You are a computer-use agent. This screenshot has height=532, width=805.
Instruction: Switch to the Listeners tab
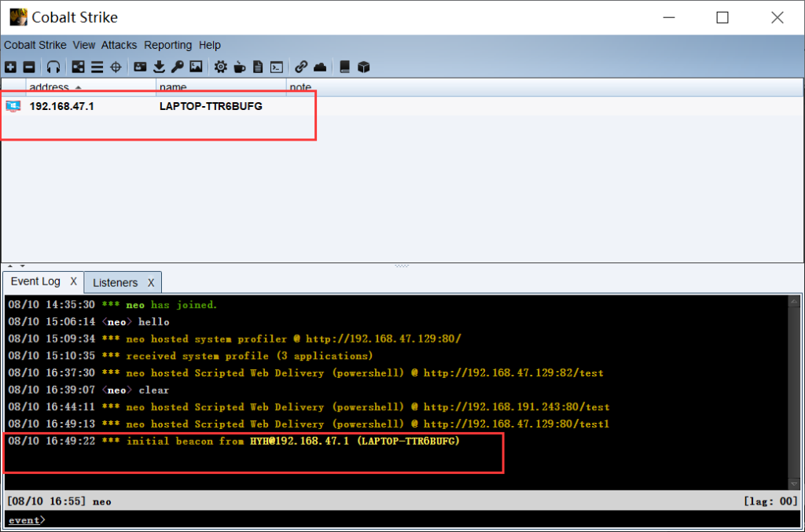coord(115,283)
